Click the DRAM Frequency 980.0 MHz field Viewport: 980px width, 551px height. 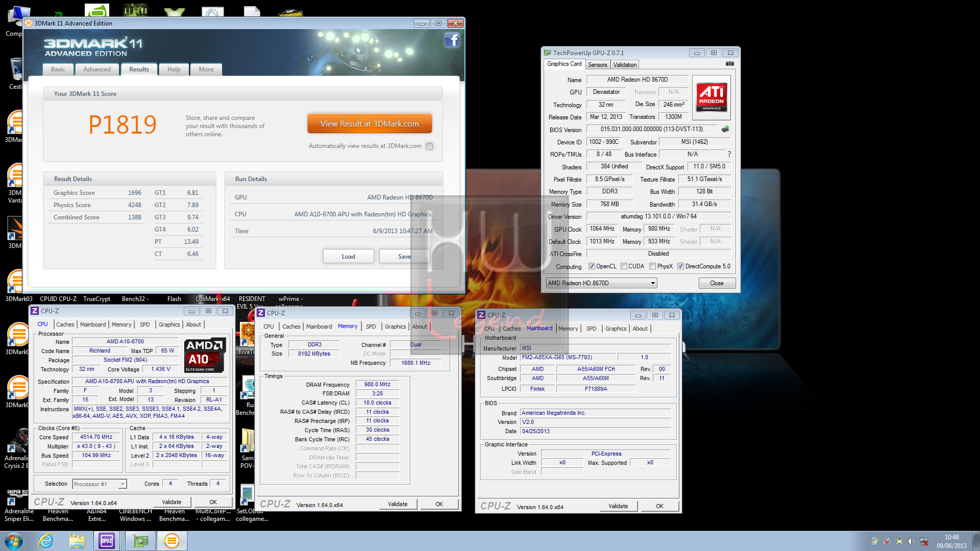(377, 384)
